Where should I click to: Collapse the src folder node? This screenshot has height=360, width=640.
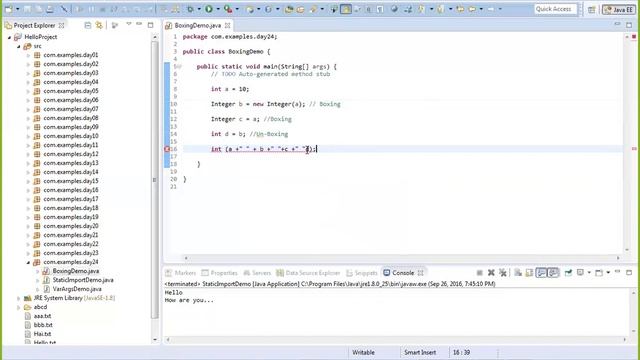tap(18, 47)
